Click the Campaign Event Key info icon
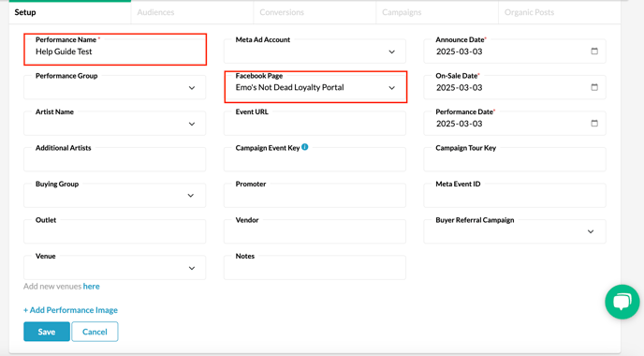The image size is (644, 356). [x=305, y=147]
